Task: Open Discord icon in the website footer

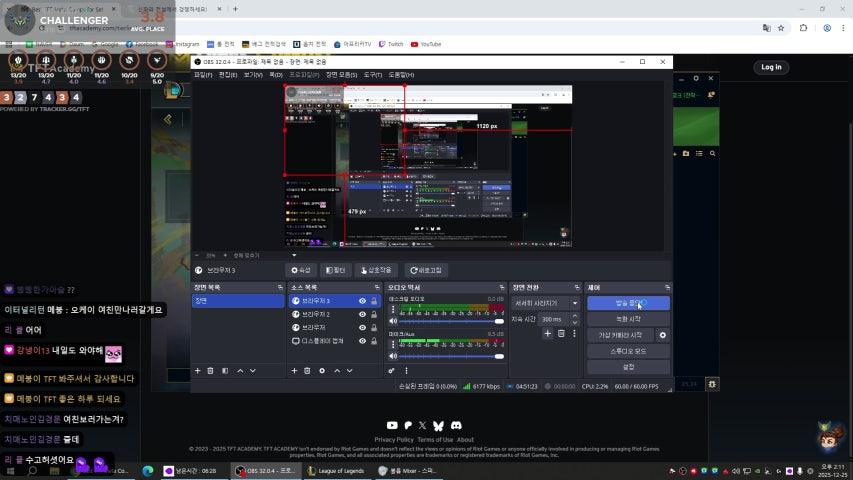Action: pyautogui.click(x=456, y=426)
